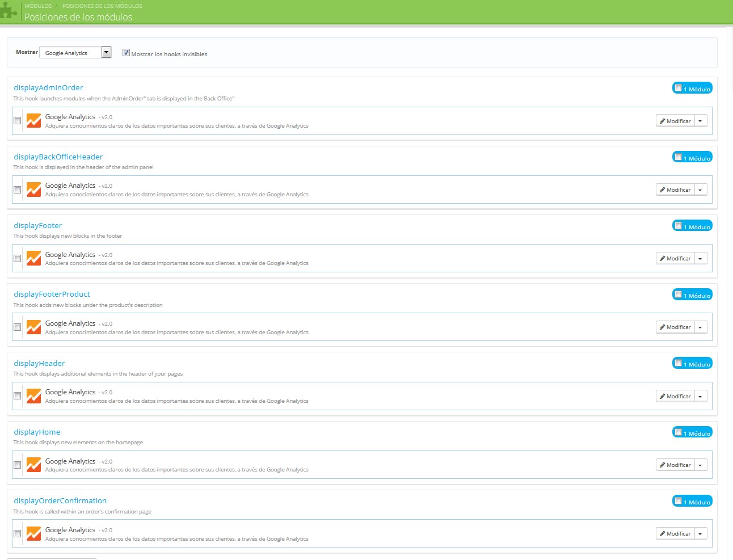Click the 'Google Analytics' module name under displayHome
The height and width of the screenshot is (560, 733).
pyautogui.click(x=70, y=461)
